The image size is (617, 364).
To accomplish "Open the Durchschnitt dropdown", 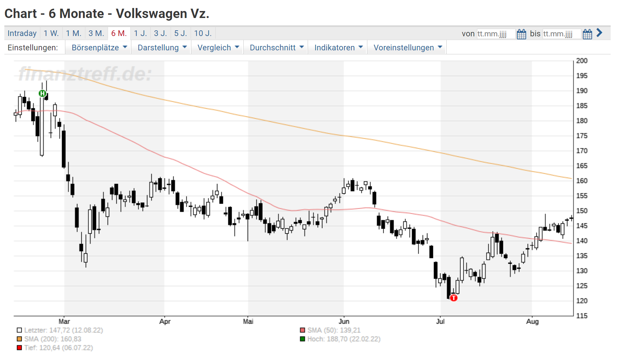I will (x=276, y=48).
